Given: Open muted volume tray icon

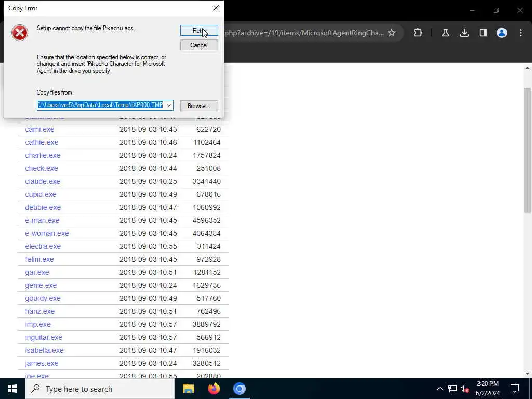Looking at the screenshot, I should click(x=465, y=389).
